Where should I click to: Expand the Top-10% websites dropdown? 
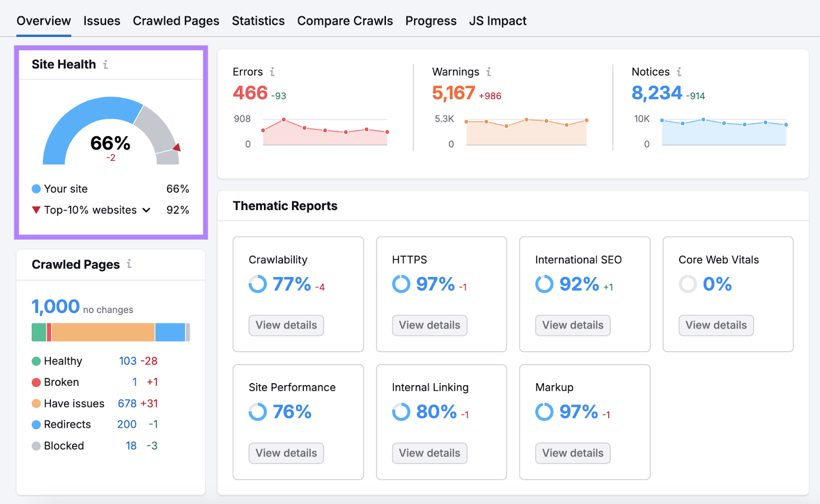(x=146, y=210)
